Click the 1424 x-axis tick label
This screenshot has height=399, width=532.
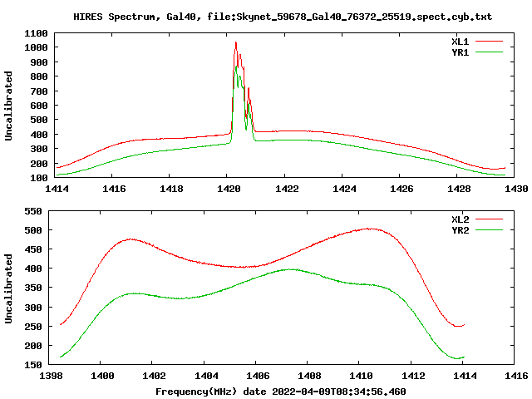pyautogui.click(x=344, y=189)
